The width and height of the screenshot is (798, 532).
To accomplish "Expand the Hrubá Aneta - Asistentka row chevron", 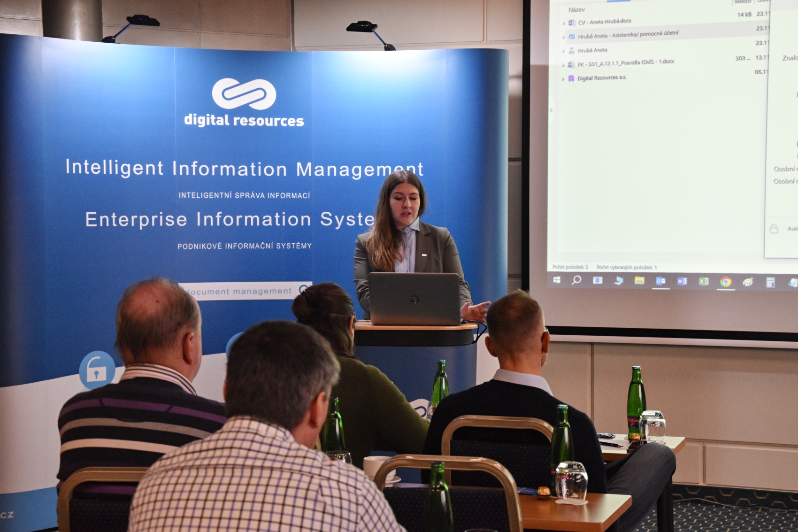I will tap(564, 37).
